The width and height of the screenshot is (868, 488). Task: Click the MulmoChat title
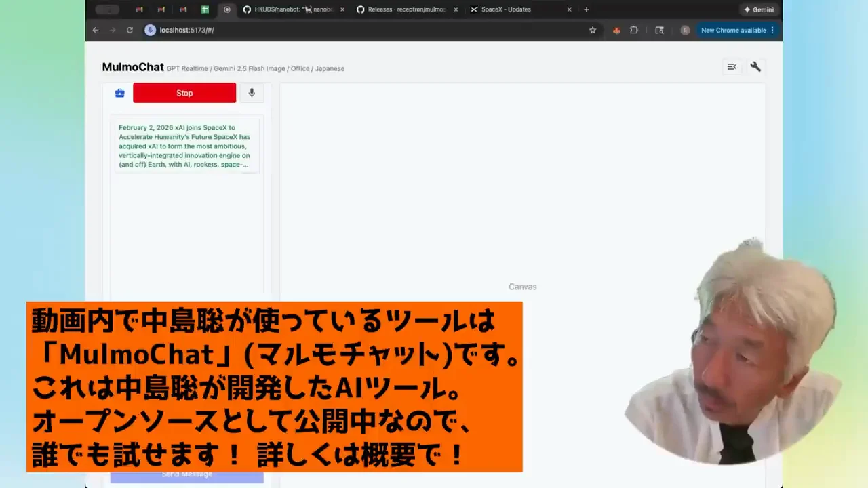pyautogui.click(x=133, y=67)
